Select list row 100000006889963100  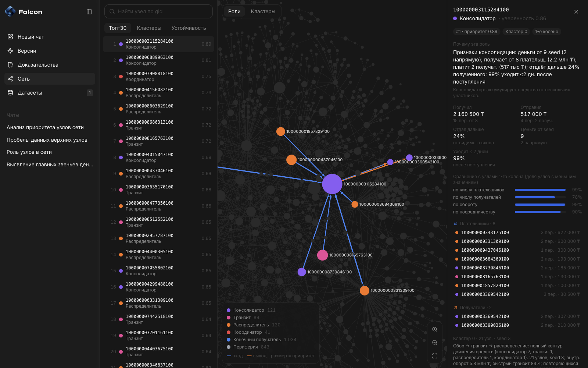click(158, 60)
